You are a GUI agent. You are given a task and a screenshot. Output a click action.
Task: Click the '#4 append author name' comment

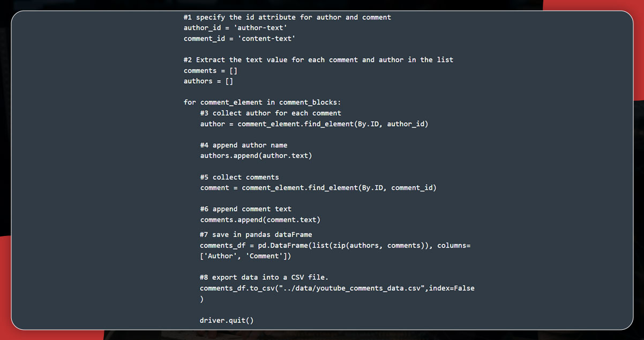coord(244,145)
